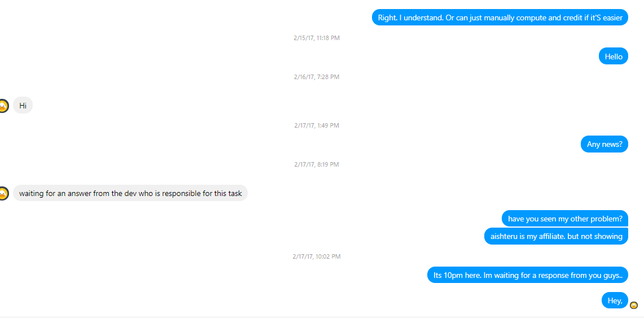
Task: Click the divider line below the conversation
Action: (322, 317)
